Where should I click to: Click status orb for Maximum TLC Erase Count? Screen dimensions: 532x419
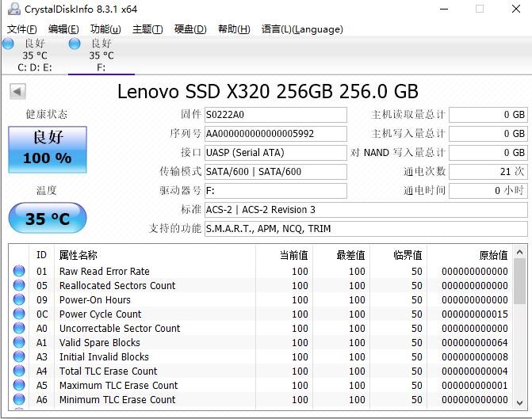(x=19, y=385)
